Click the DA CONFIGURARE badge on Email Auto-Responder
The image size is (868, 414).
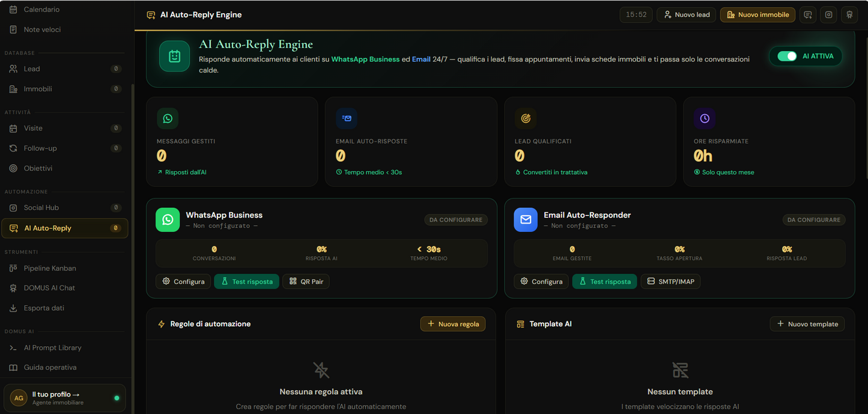pyautogui.click(x=814, y=220)
